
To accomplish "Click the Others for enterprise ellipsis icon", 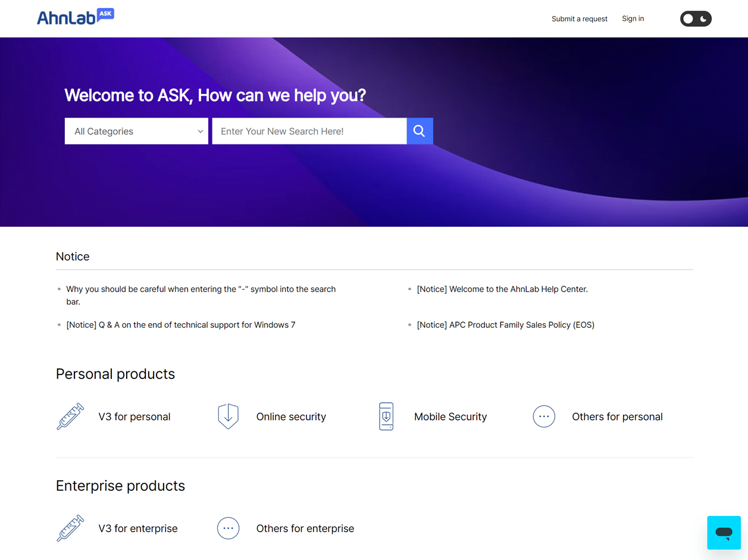I will coord(228,528).
